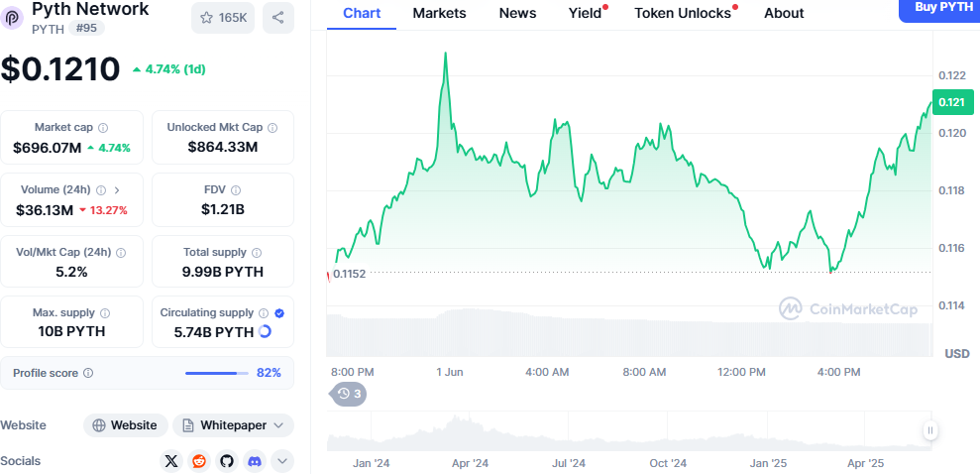Screen dimensions: 980x474
Task: Click the verified badge beside Circulating supply
Action: (x=279, y=312)
